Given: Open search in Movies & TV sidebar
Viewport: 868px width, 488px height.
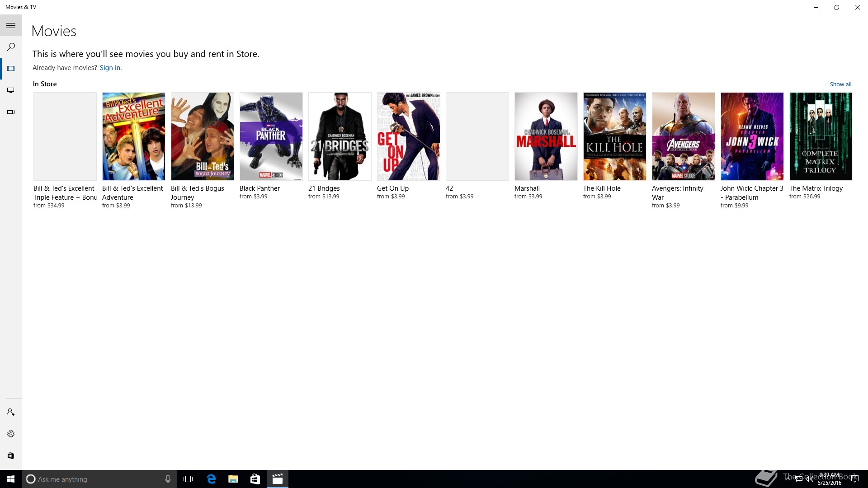Looking at the screenshot, I should pyautogui.click(x=11, y=47).
